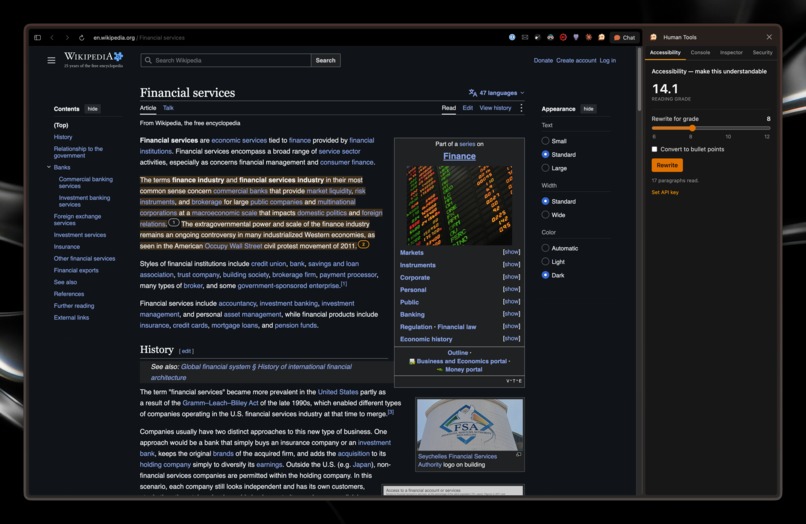Click the page vertical scrollbar
The width and height of the screenshot is (806, 524).
point(639,80)
